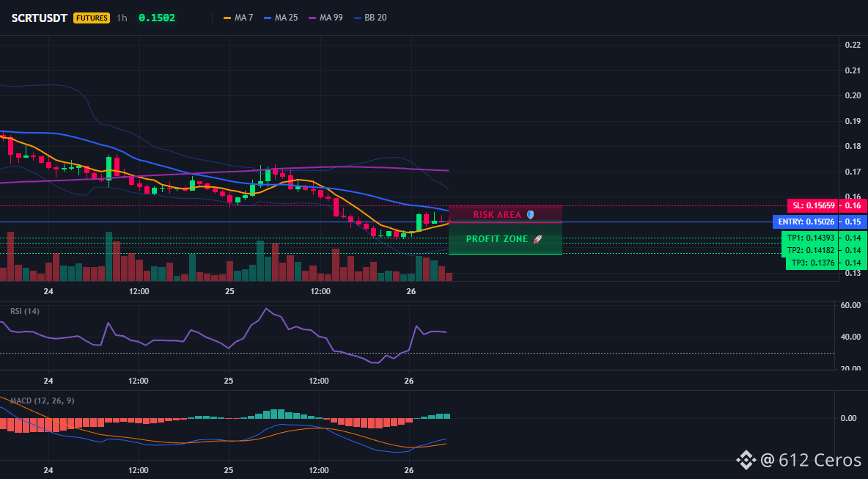Image resolution: width=868 pixels, height=479 pixels.
Task: Click the current price 0.1502 readout
Action: [x=157, y=18]
